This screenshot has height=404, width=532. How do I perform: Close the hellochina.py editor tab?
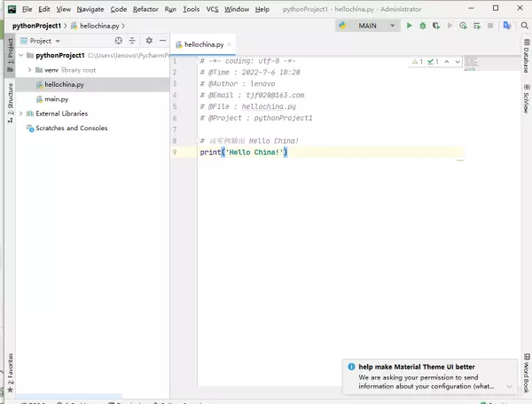230,44
